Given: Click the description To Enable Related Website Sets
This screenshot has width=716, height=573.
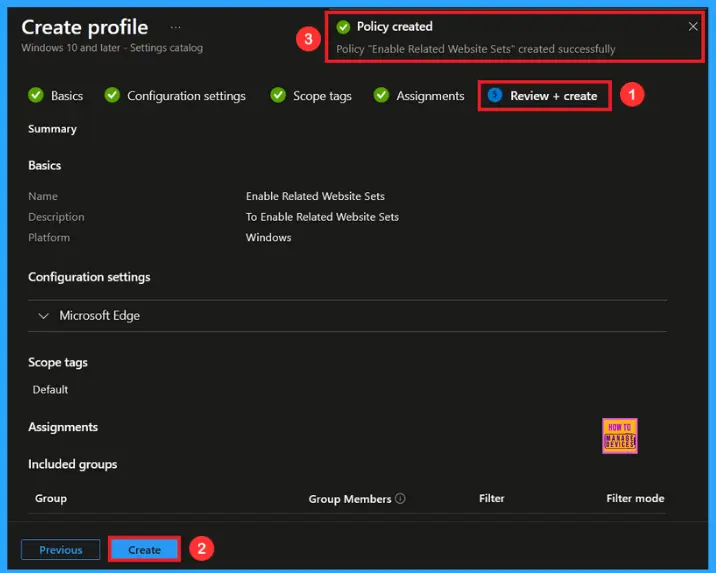Looking at the screenshot, I should coord(322,217).
